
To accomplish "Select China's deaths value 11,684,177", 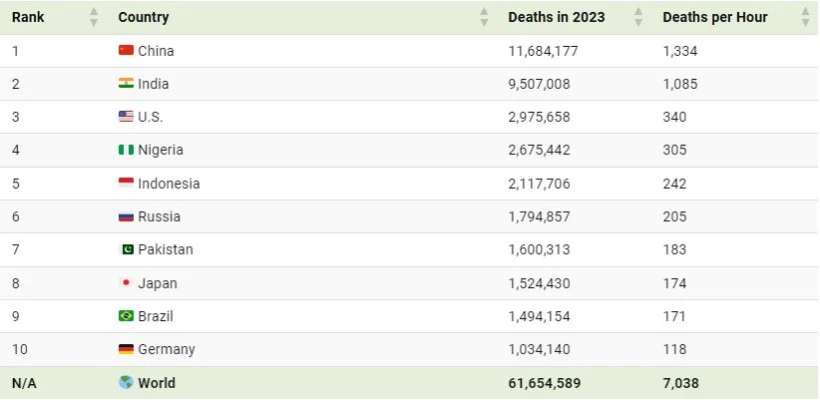I will pos(543,50).
